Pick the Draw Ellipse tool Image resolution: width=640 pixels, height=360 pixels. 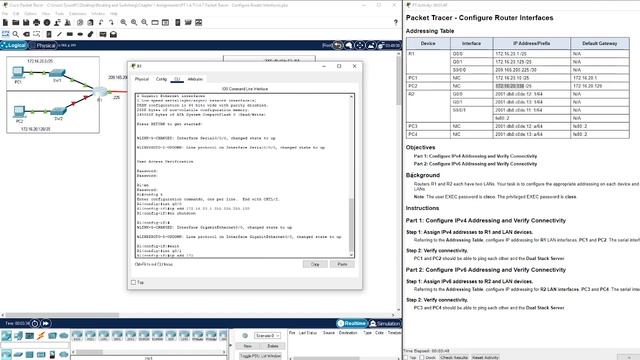tap(80, 34)
